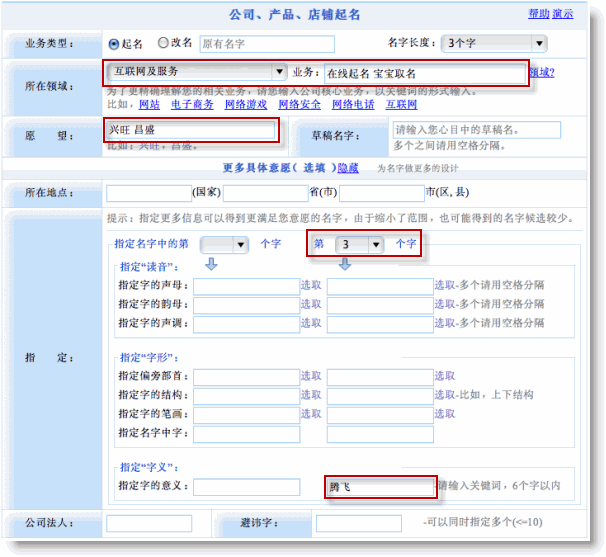Choose the 网络游戏 example link
Image resolution: width=606 pixels, height=557 pixels.
246,104
